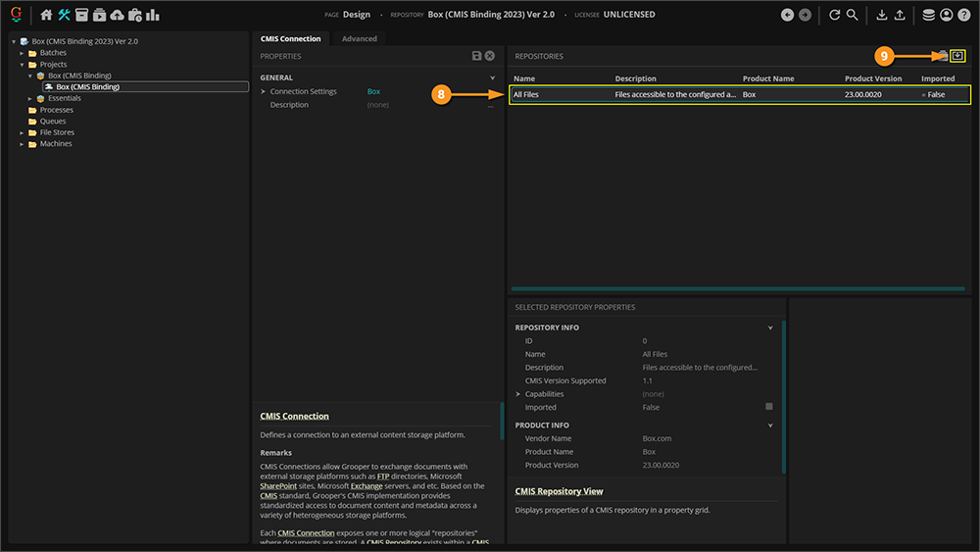
Task: Open the help question mark icon
Action: (963, 15)
